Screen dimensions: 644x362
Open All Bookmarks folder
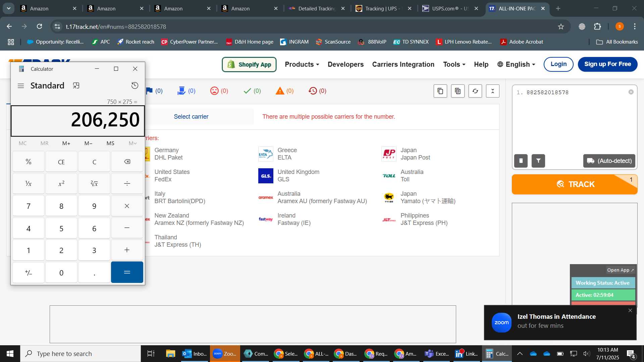pos(617,42)
